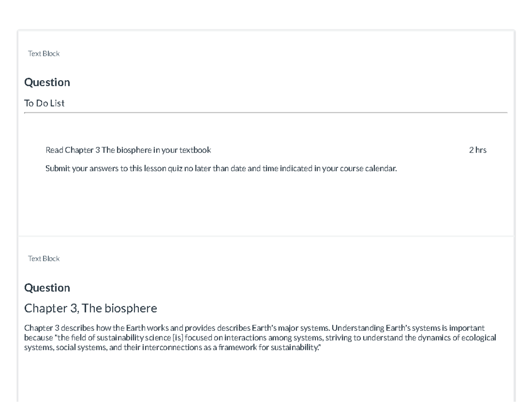Click the 2 hrs duration label
This screenshot has height=411, width=532.
(x=477, y=150)
